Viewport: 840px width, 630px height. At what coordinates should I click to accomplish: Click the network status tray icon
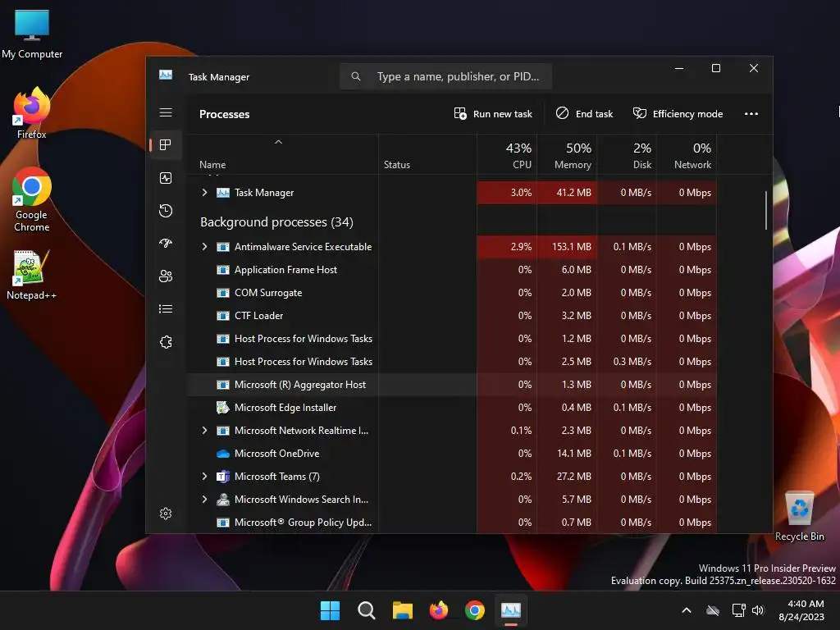pyautogui.click(x=738, y=610)
